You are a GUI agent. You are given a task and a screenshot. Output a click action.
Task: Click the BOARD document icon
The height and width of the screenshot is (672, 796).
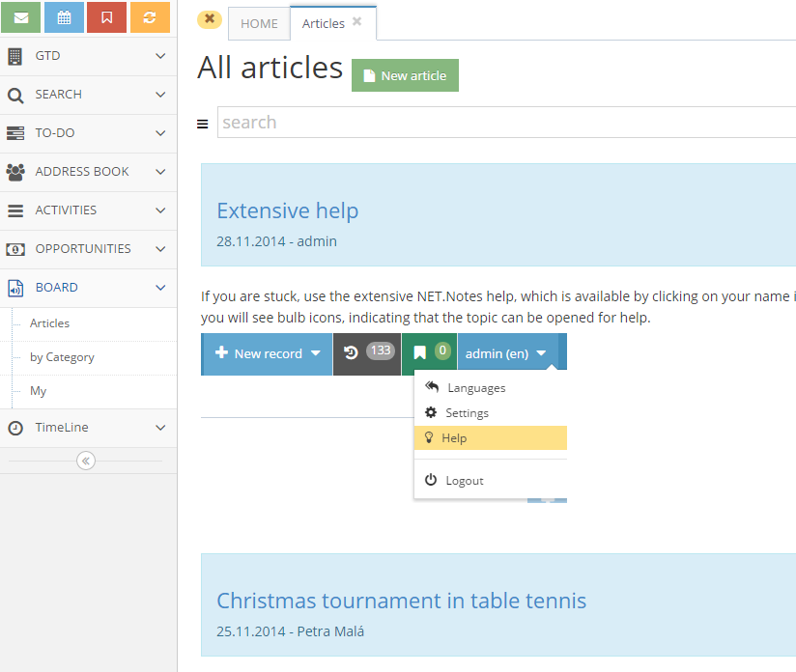[x=15, y=288]
